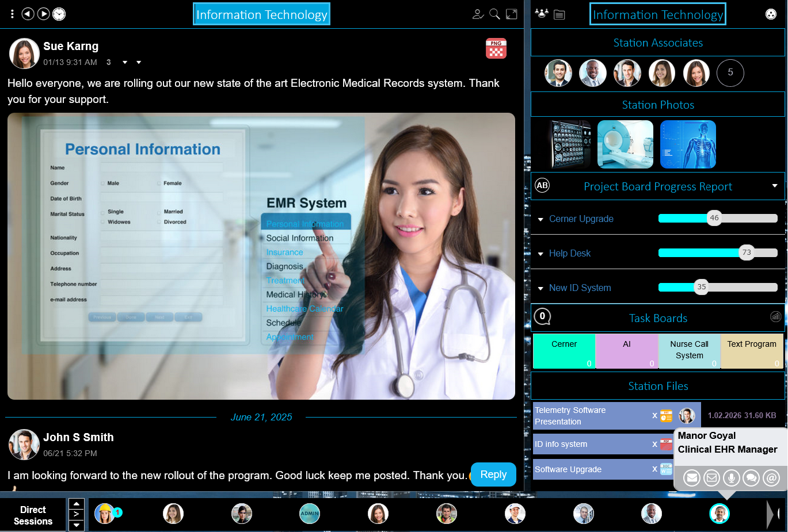788x532 pixels.
Task: Expand the Help Desk row arrow
Action: (x=540, y=254)
